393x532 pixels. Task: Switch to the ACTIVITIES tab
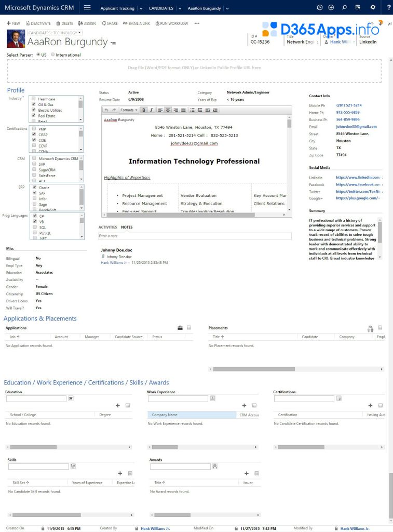[x=107, y=227]
